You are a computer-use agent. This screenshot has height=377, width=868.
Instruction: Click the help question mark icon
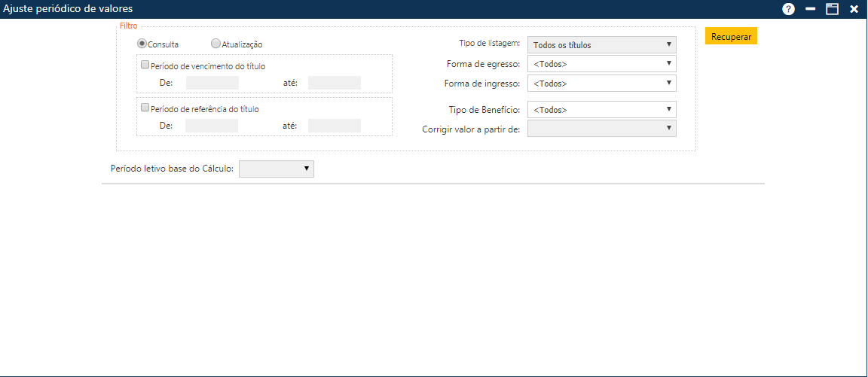pos(788,9)
